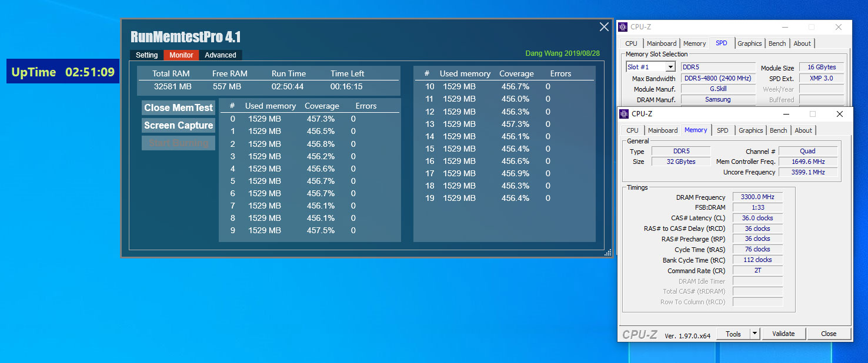Click the grayed Start Burning button
This screenshot has height=363, width=868.
coord(178,143)
